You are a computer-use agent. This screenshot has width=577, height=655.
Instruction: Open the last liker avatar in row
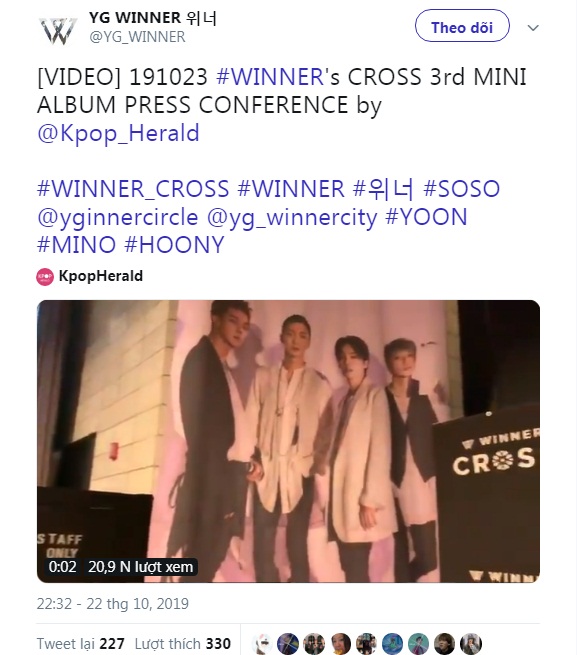(471, 643)
